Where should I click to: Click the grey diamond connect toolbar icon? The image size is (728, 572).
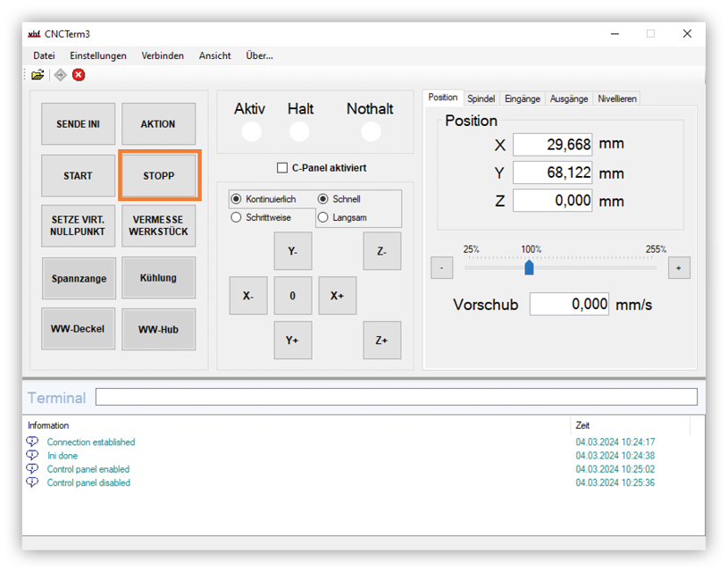[x=61, y=75]
